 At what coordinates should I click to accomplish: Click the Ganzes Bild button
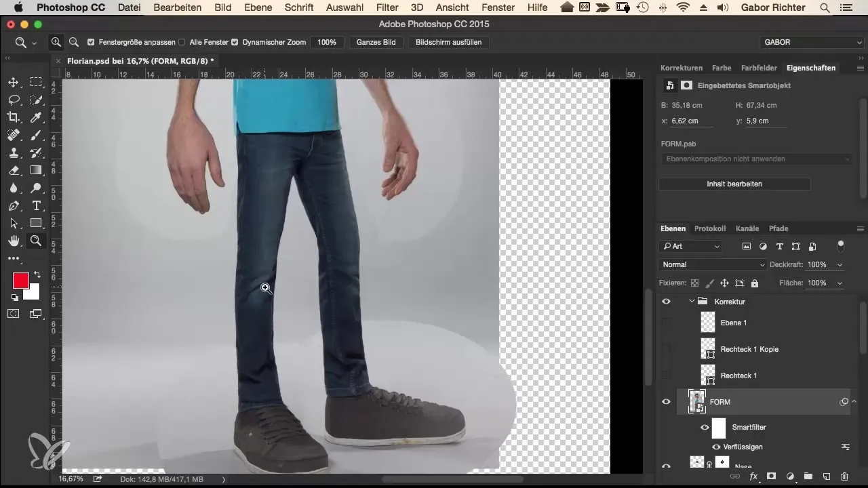coord(376,42)
